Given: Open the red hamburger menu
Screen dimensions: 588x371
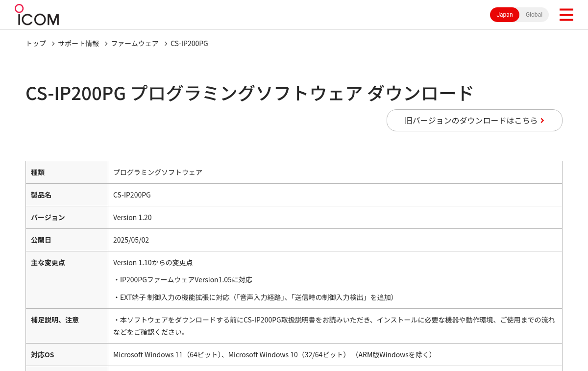Looking at the screenshot, I should pos(566,15).
